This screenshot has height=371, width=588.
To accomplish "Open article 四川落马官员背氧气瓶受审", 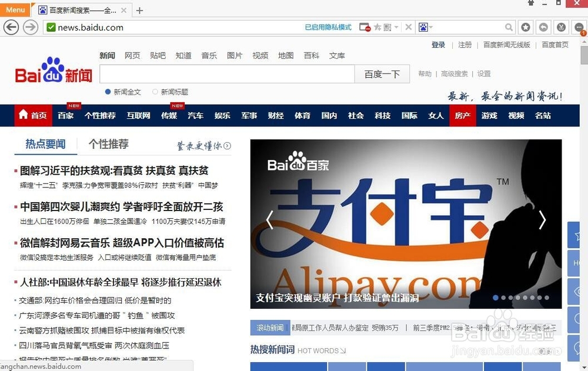I will coord(94,345).
